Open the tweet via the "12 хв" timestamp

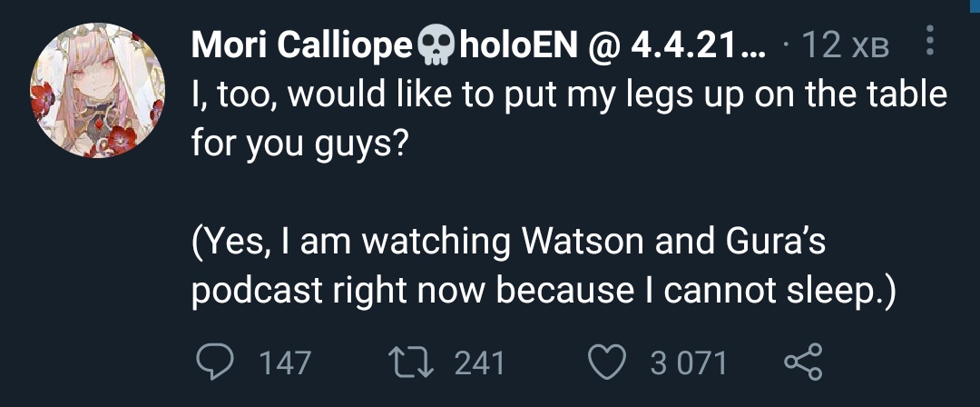[x=846, y=45]
